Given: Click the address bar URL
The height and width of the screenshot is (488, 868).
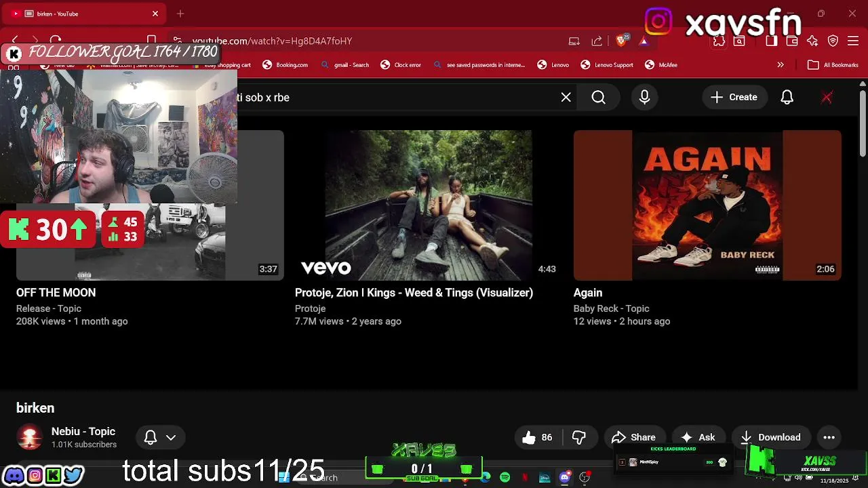Looking at the screenshot, I should coord(272,41).
